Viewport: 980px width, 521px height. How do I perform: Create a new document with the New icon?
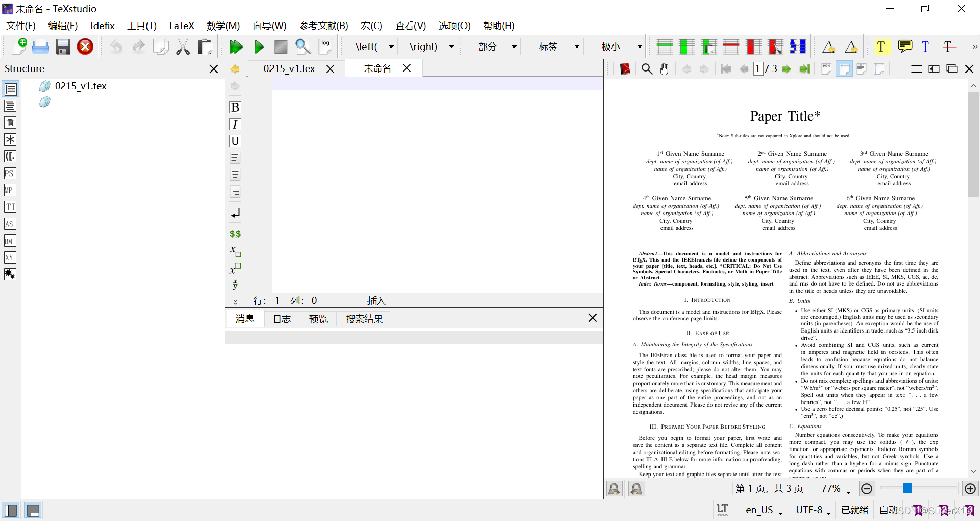pos(19,46)
